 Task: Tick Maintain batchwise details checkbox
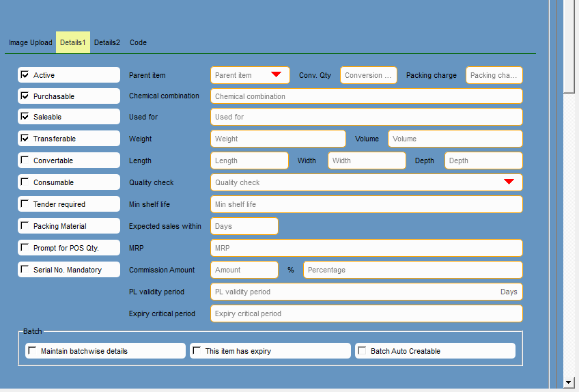pyautogui.click(x=32, y=351)
